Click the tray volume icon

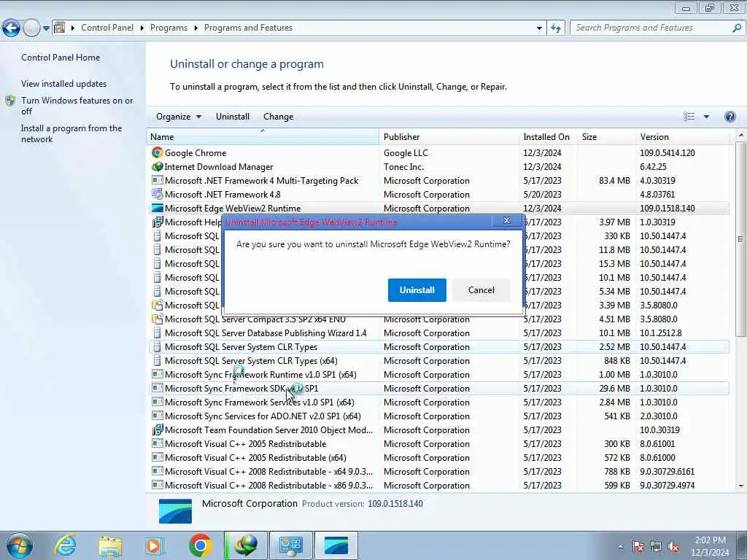pyautogui.click(x=673, y=547)
